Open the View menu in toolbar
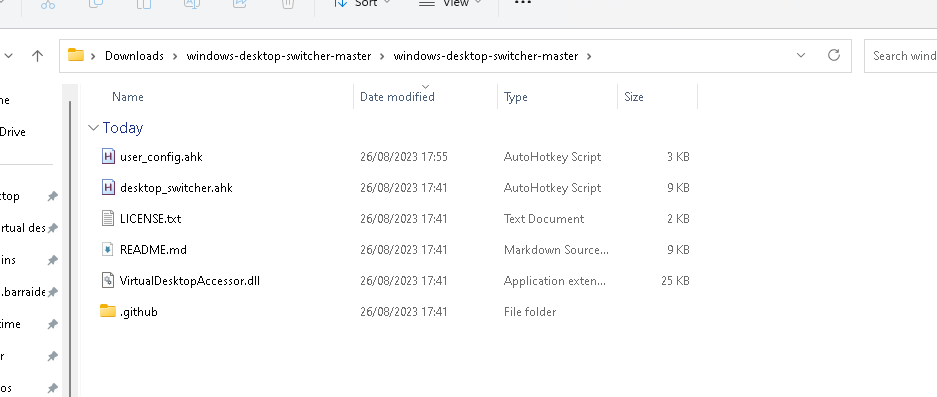The width and height of the screenshot is (937, 397). coord(450,3)
